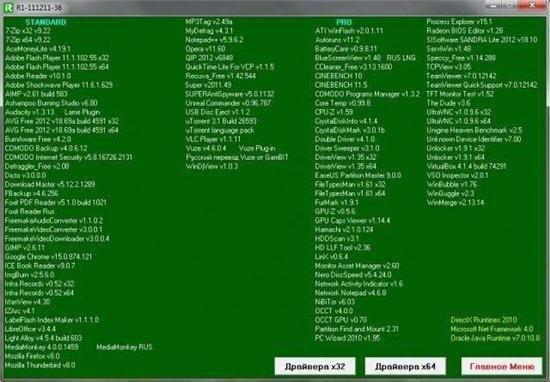This screenshot has height=382, width=550.
Task: Select 7-Zip x32 v9.22 entry
Action: 28,31
